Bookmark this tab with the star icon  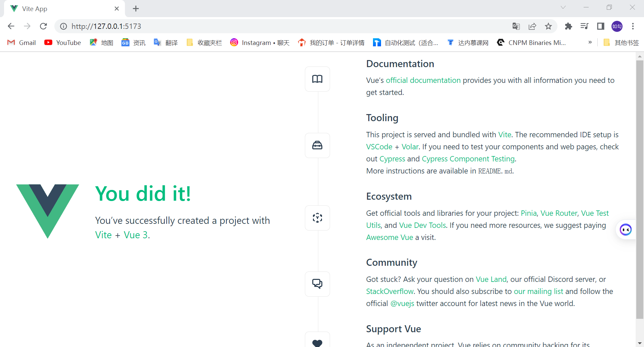coord(548,26)
